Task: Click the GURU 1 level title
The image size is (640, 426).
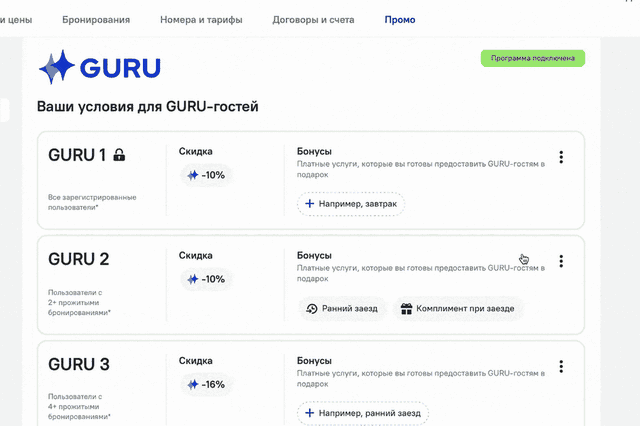Action: pyautogui.click(x=77, y=155)
